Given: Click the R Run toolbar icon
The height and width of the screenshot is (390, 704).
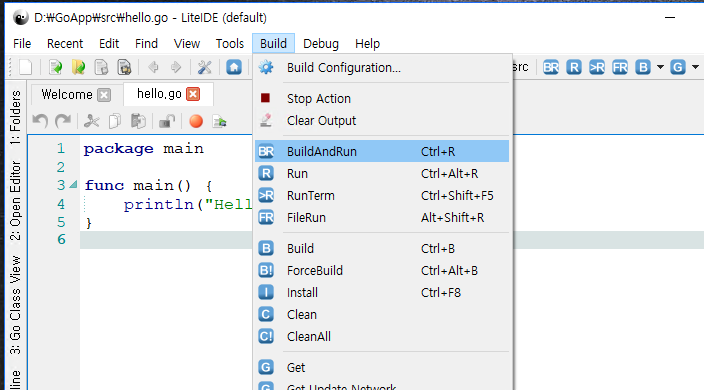Looking at the screenshot, I should (x=574, y=67).
